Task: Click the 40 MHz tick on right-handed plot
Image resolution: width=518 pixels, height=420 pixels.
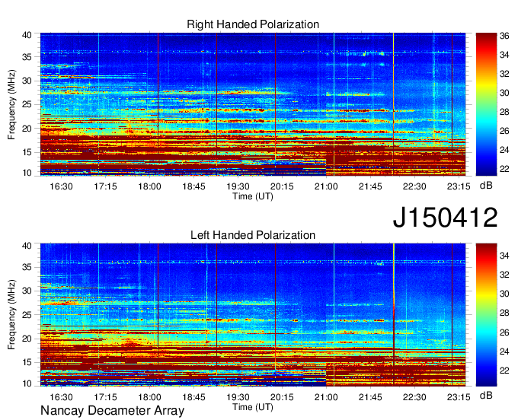Action: coord(27,35)
